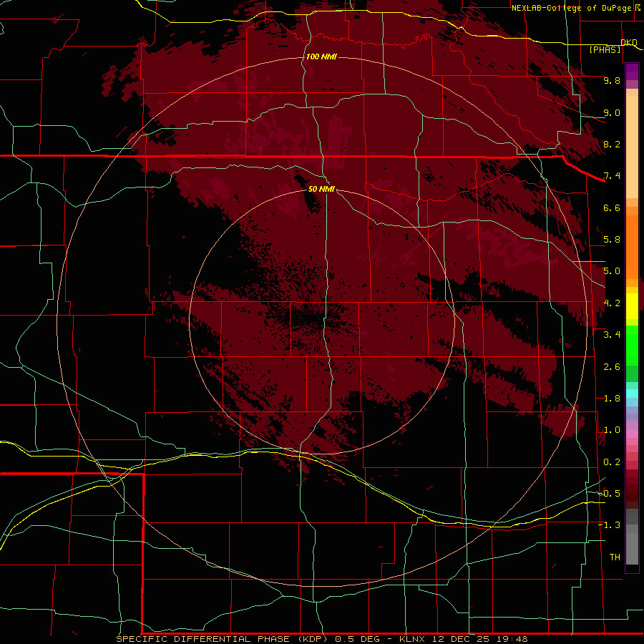Click the 1.0 scale value
The height and width of the screenshot is (644, 644).
pyautogui.click(x=612, y=430)
